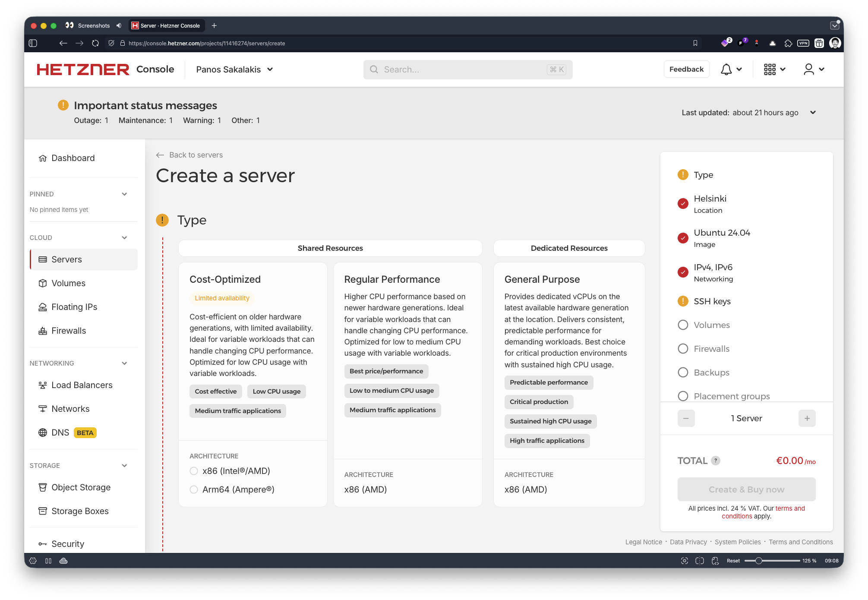
Task: Open the Servers section in sidebar
Action: [66, 259]
